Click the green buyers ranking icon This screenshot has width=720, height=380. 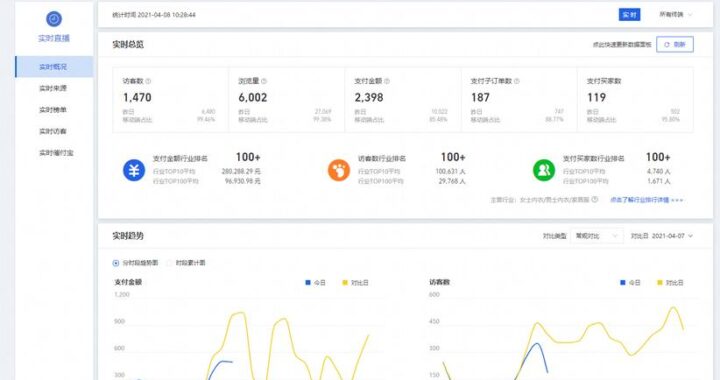544,170
